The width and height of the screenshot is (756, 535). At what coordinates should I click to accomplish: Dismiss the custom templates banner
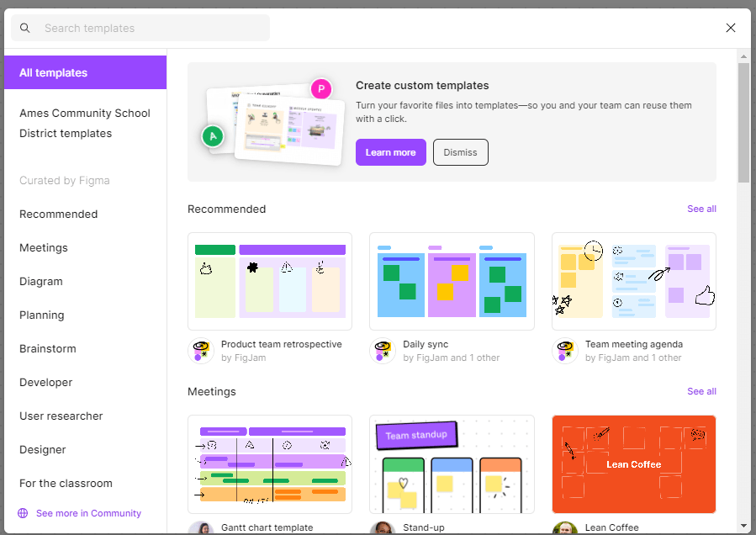pyautogui.click(x=460, y=152)
